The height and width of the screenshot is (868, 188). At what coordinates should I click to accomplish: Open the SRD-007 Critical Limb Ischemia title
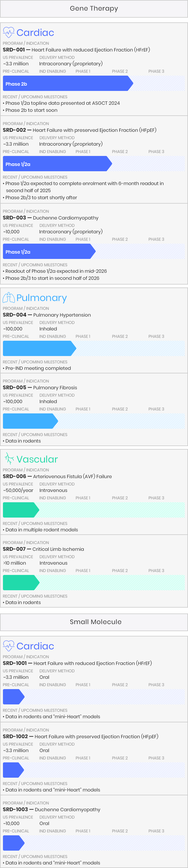pos(43,549)
